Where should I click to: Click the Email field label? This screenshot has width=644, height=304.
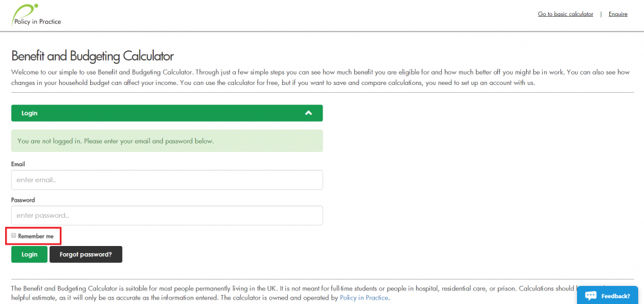(18, 164)
